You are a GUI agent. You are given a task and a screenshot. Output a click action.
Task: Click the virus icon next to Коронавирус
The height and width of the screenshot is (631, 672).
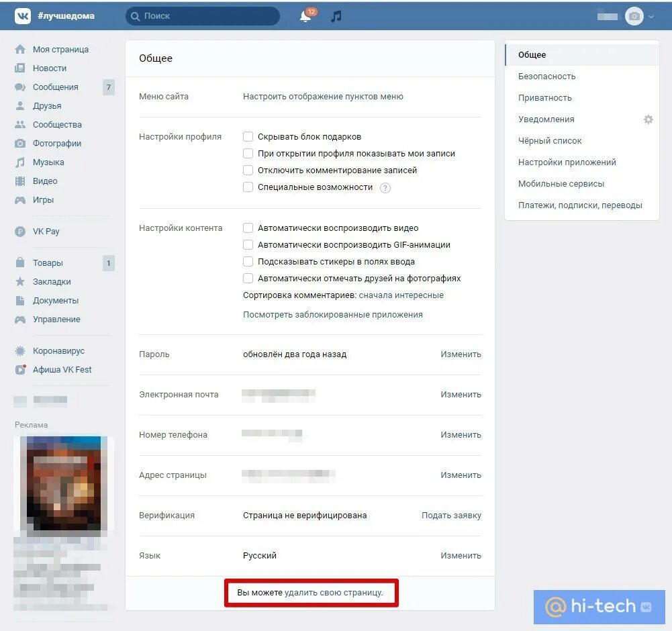coord(20,351)
